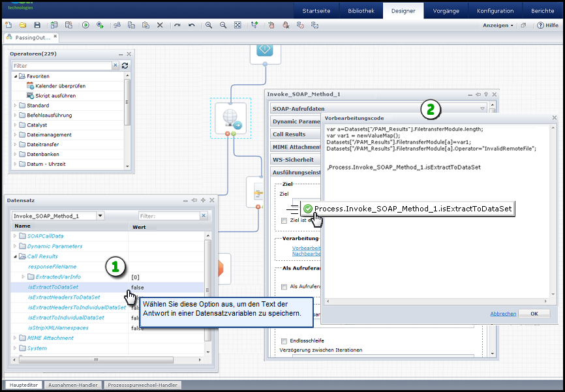565x392 pixels.
Task: Enable the Endlosschleife checkbox
Action: coord(284,340)
